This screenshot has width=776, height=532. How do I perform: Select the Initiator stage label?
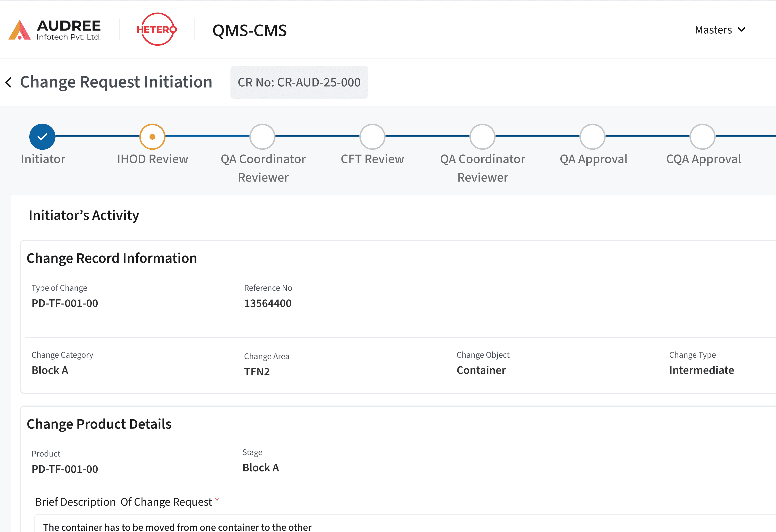coord(43,159)
